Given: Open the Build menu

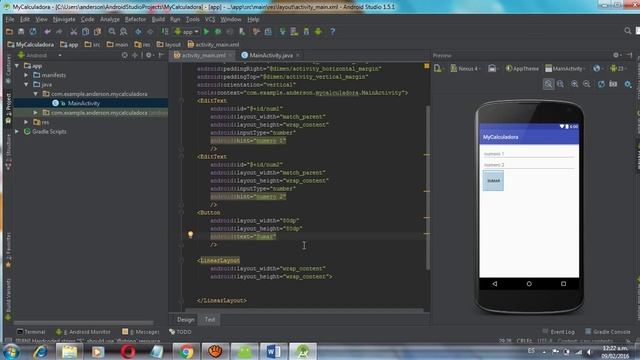Looking at the screenshot, I should click(x=158, y=19).
